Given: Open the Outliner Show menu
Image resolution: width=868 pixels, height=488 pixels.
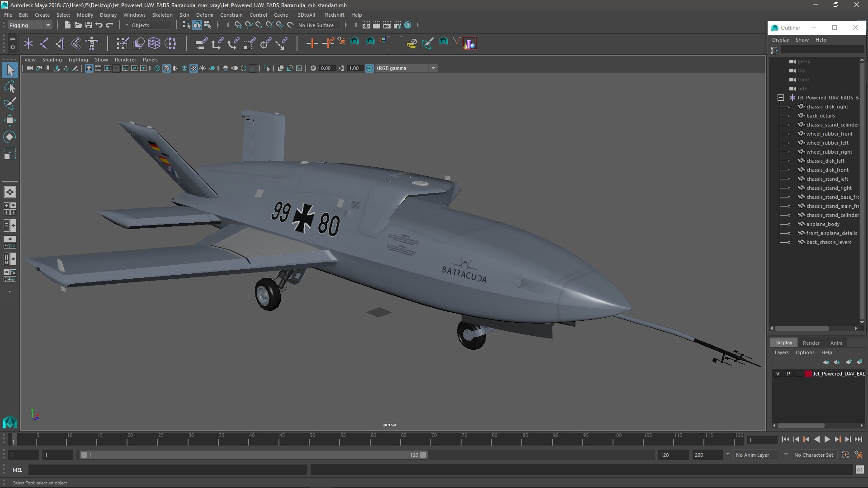Looking at the screenshot, I should pyautogui.click(x=802, y=40).
